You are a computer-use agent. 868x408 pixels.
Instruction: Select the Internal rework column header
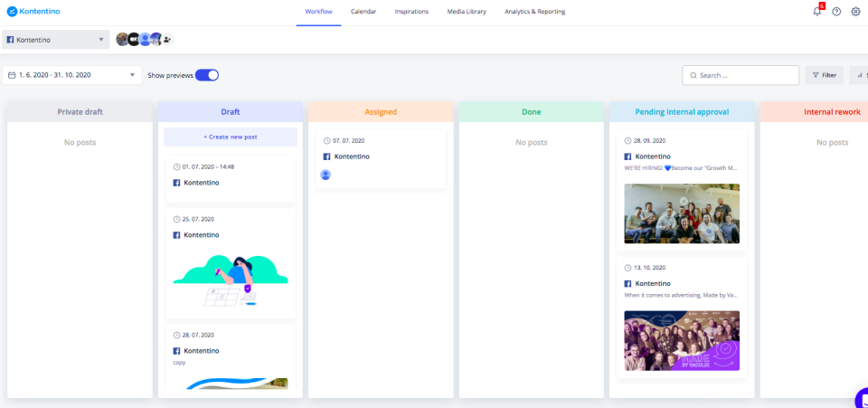(815, 112)
